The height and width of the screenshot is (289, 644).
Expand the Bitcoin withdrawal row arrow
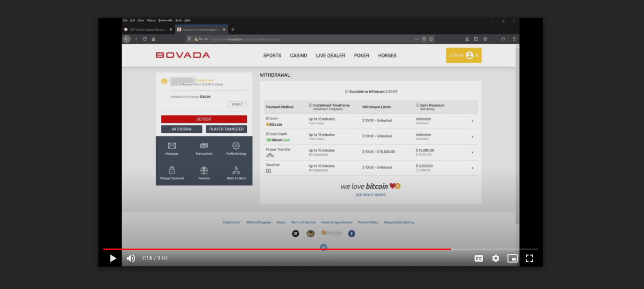[x=472, y=121]
